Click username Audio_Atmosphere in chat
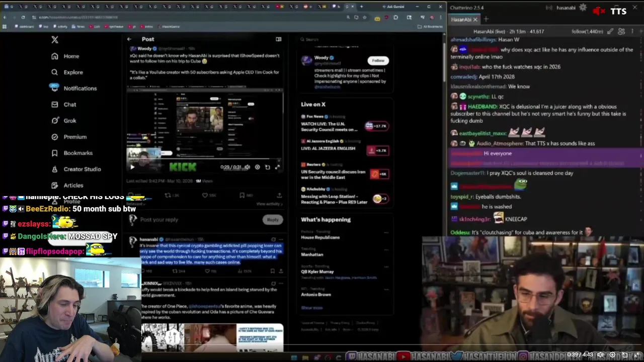Screen dimensions: 644x362 (x=500, y=143)
